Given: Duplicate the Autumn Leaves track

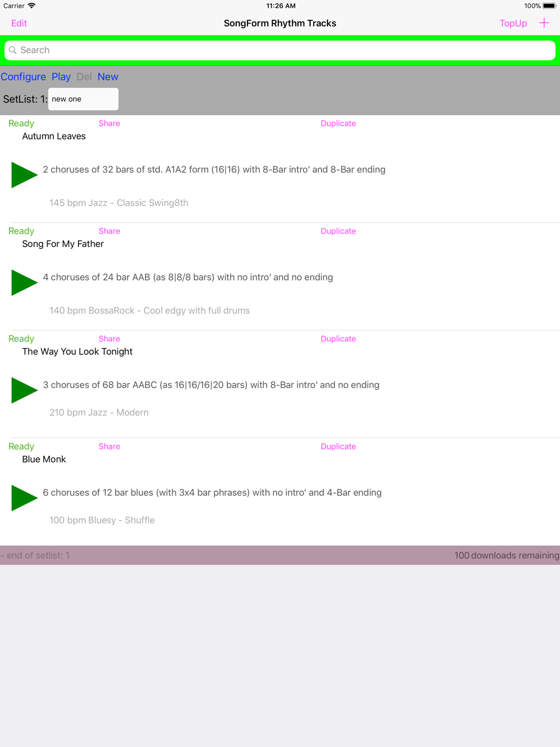Looking at the screenshot, I should coord(338,123).
